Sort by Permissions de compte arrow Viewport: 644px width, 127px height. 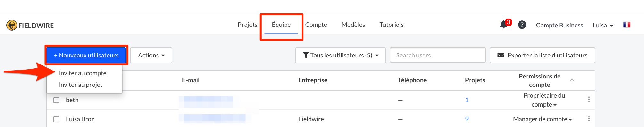coord(572,81)
